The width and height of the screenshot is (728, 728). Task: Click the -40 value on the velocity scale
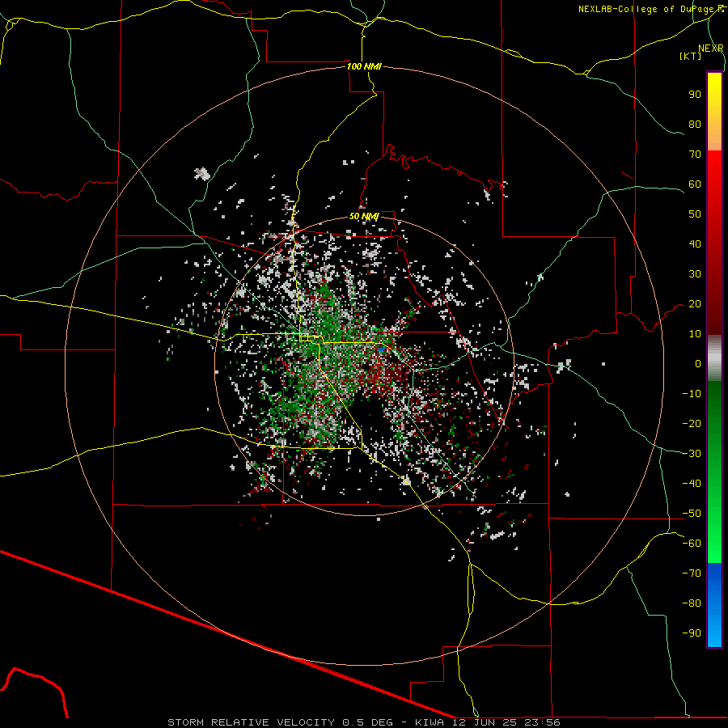(x=692, y=484)
